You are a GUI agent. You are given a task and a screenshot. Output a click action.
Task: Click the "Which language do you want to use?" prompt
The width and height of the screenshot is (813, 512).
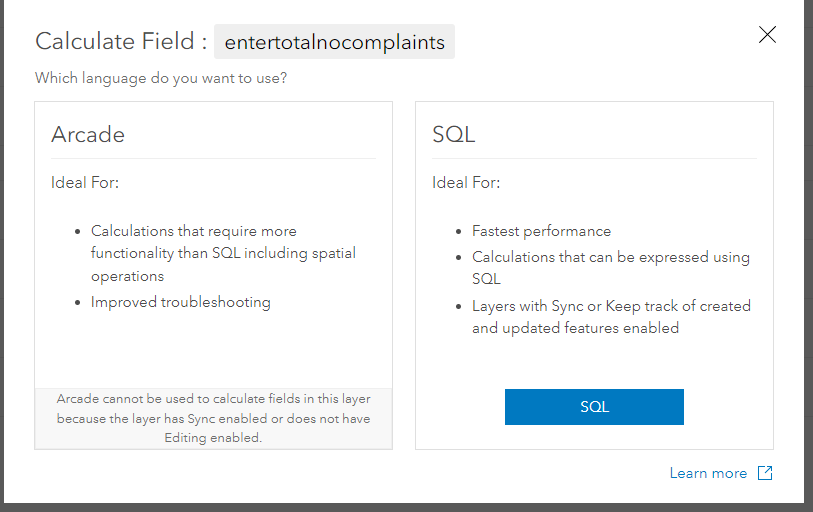pos(161,77)
